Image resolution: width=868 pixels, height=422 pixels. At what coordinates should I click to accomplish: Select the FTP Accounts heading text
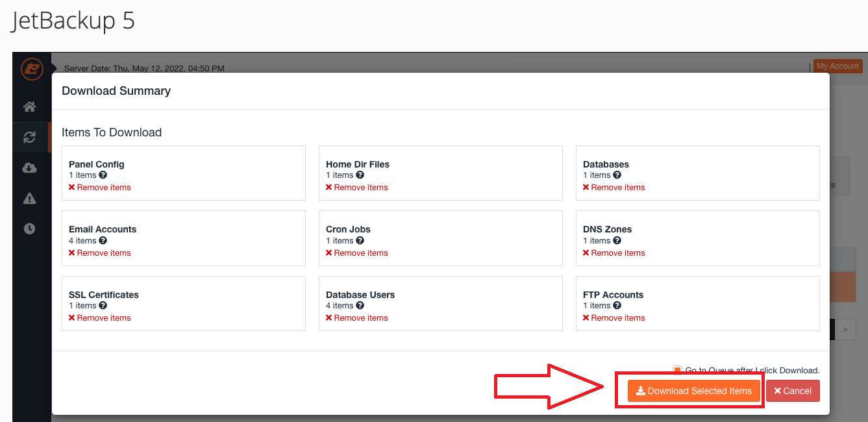click(614, 295)
